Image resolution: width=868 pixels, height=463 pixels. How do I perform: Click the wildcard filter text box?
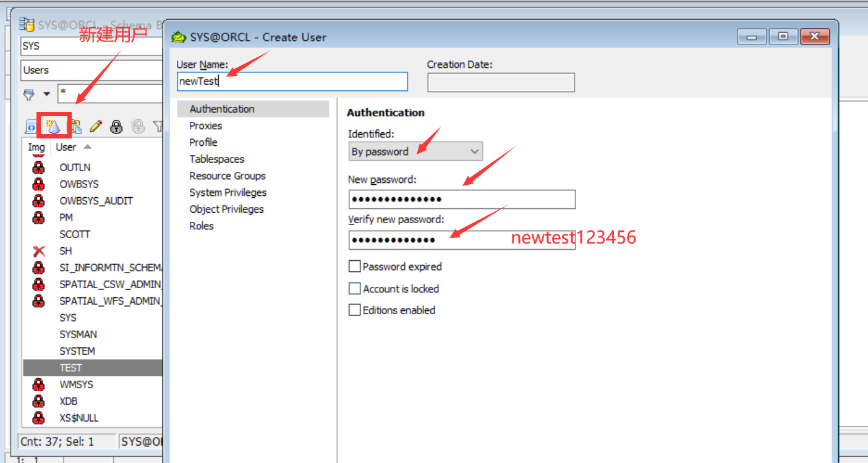[111, 94]
